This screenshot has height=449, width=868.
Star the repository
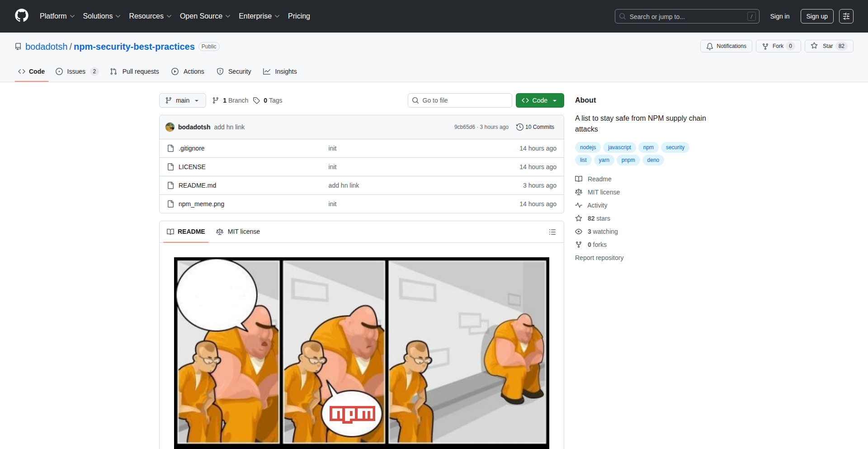click(829, 46)
